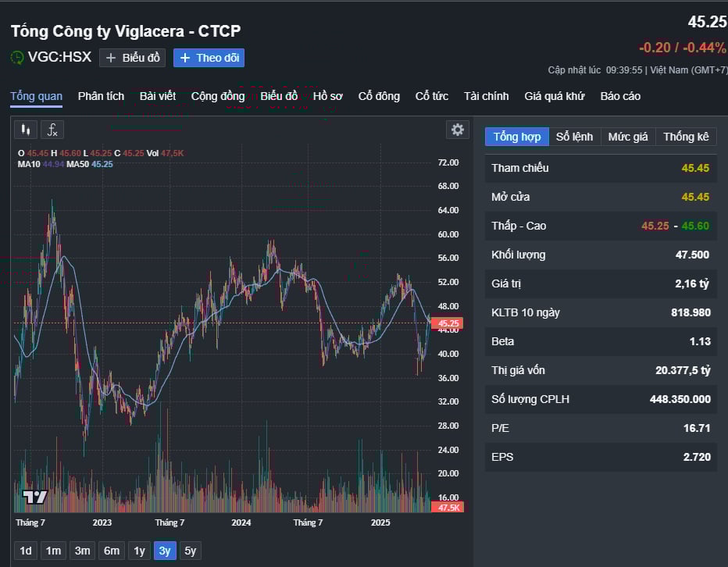The height and width of the screenshot is (567, 728).
Task: Click the price change -0.20 / -0.44%
Action: pos(682,48)
